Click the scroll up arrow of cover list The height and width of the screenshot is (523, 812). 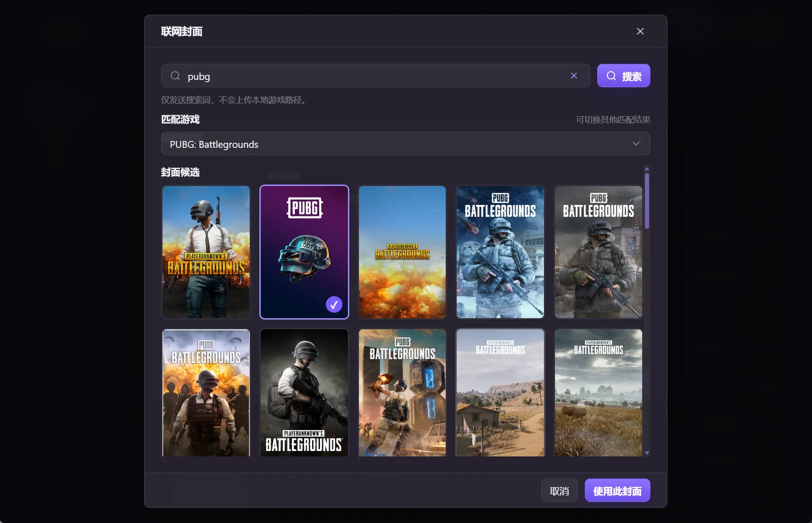coord(647,169)
